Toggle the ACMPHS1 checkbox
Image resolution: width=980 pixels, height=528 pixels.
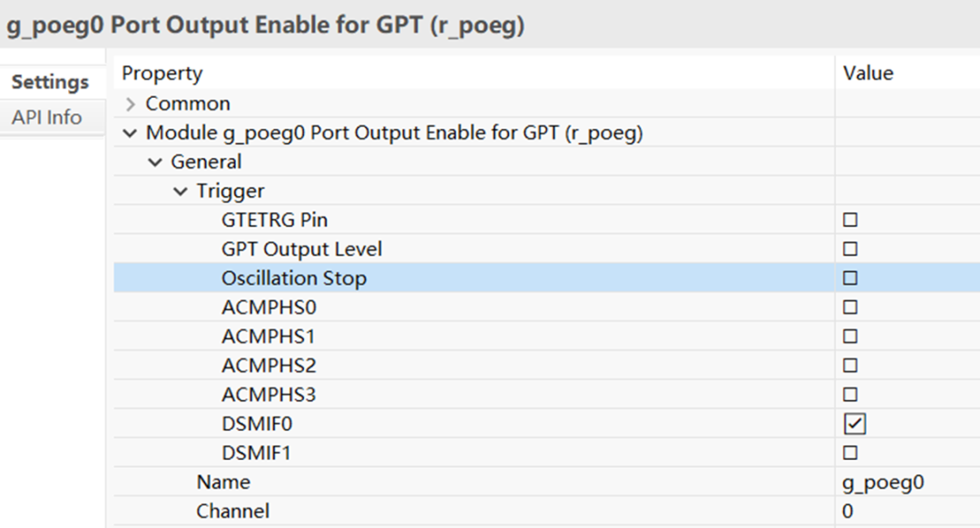click(850, 337)
